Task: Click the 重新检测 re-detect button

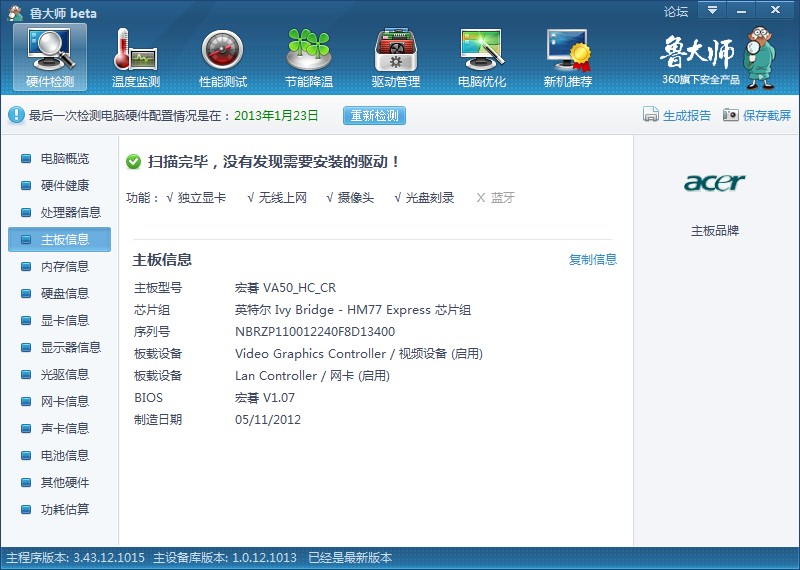Action: point(374,115)
